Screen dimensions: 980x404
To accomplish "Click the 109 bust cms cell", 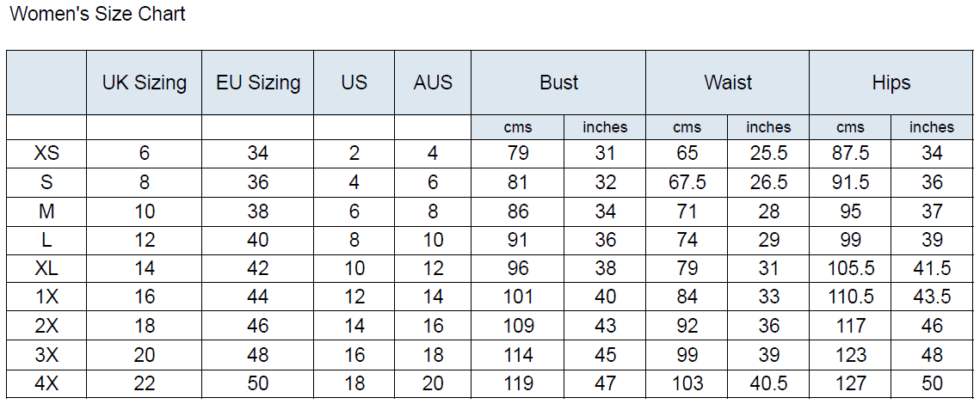I will tap(518, 325).
